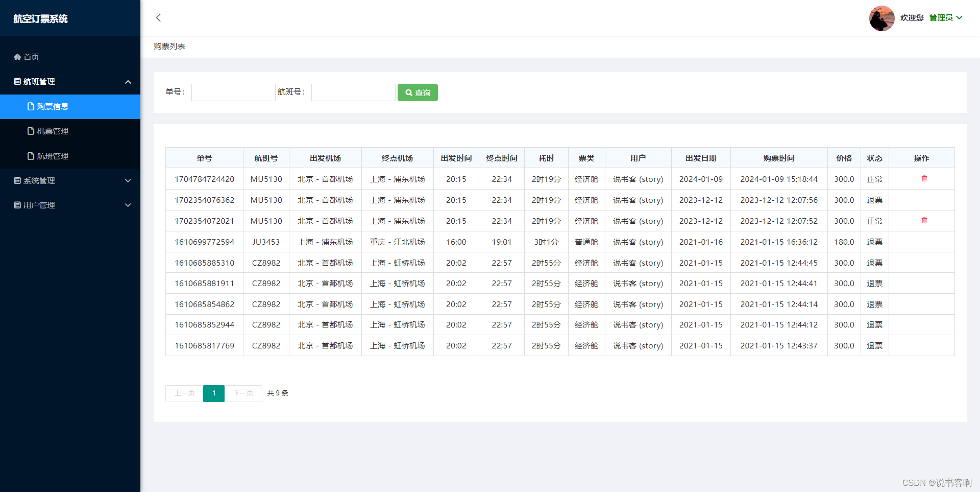Click the list icon beside 用户管理

pos(17,205)
